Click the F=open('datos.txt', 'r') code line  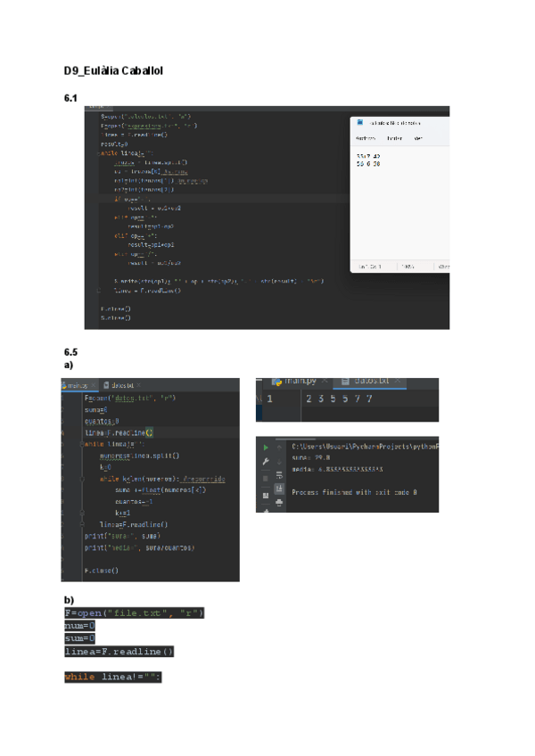point(130,399)
